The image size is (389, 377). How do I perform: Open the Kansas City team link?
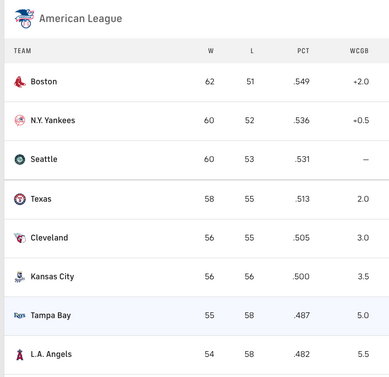pyautogui.click(x=52, y=277)
